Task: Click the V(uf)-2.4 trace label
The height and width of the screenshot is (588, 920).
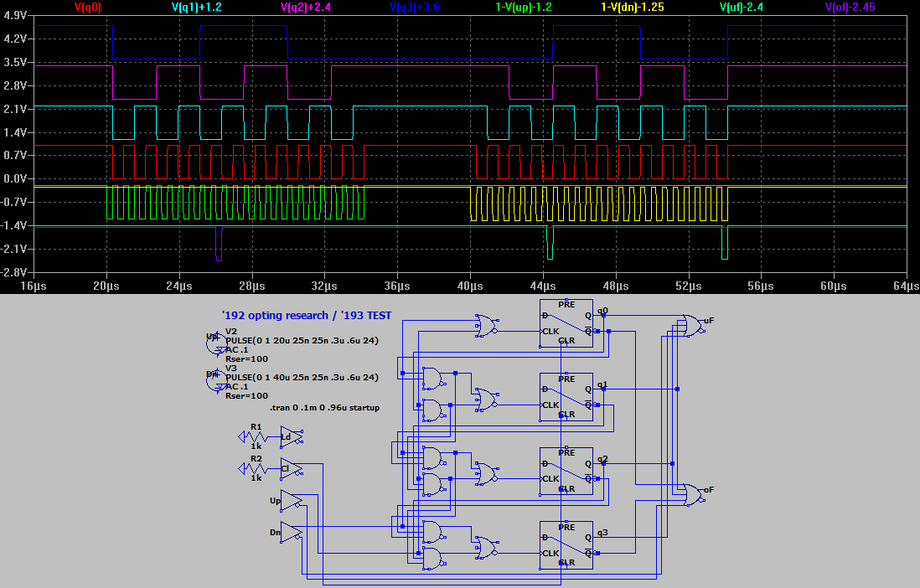Action: coord(744,7)
